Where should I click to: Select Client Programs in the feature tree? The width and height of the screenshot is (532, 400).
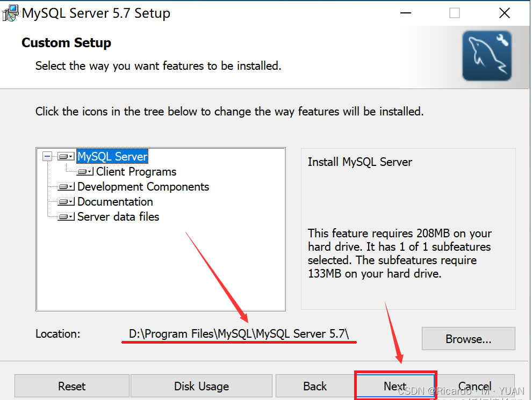[x=135, y=172]
